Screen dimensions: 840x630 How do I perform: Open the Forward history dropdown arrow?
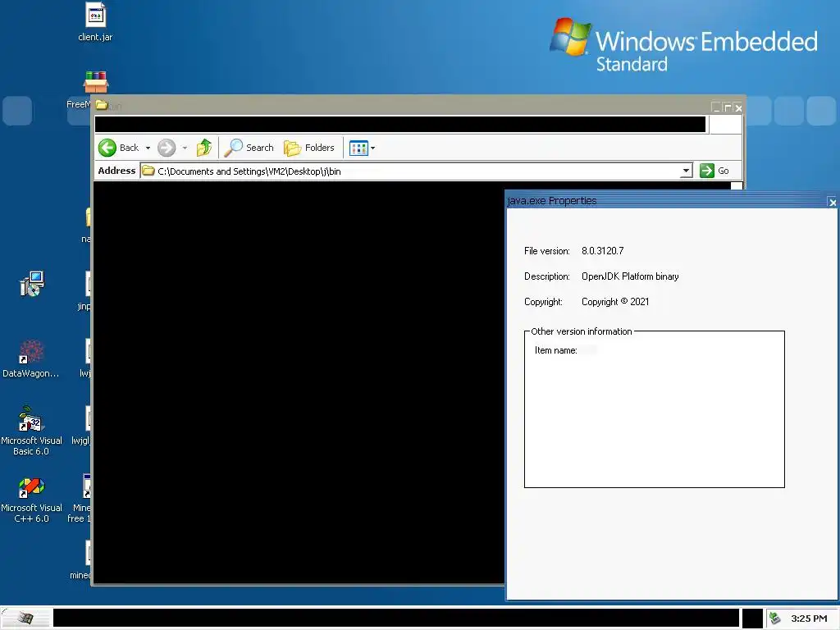point(185,148)
